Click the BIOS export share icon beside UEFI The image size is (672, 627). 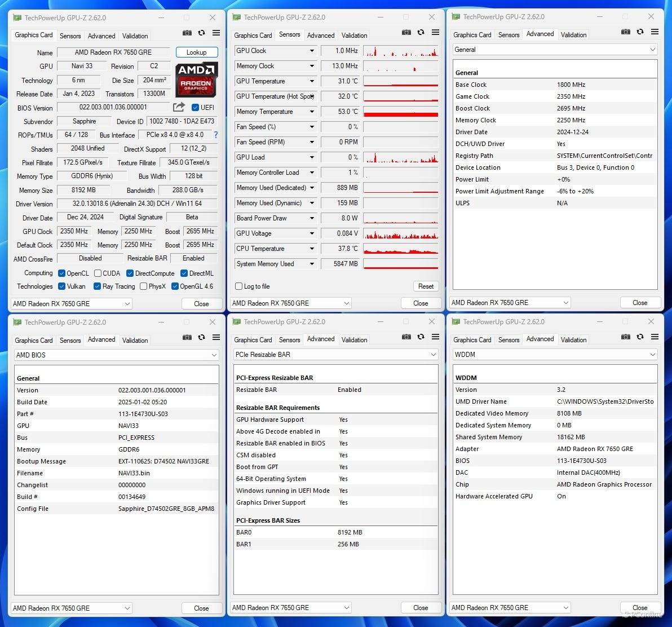point(179,107)
